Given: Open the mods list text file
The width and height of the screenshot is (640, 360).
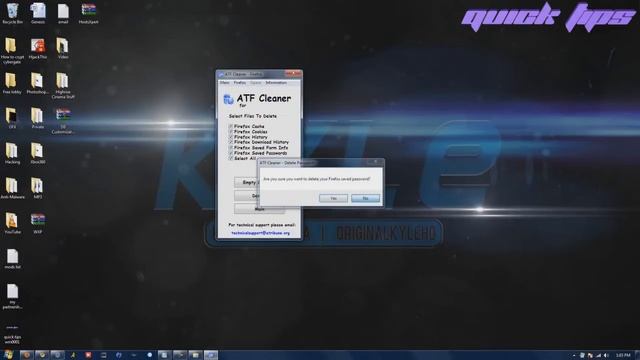Looking at the screenshot, I should point(12,259).
